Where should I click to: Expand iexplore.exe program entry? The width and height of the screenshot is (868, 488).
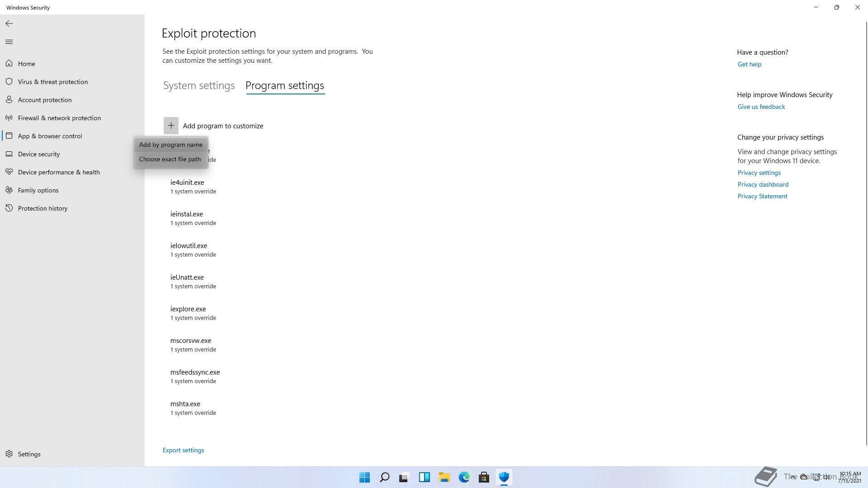click(x=193, y=313)
